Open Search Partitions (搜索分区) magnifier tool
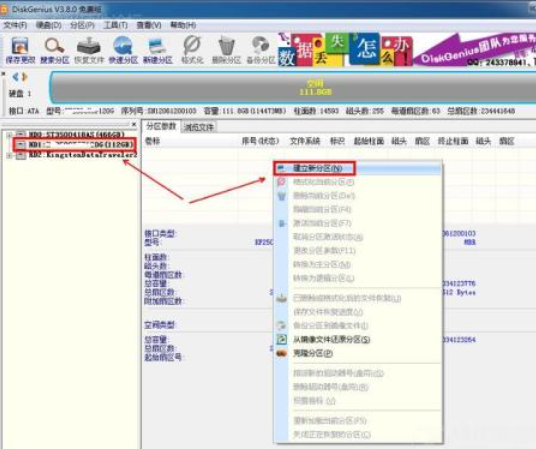Screen dimensions: 536x449 [55, 51]
